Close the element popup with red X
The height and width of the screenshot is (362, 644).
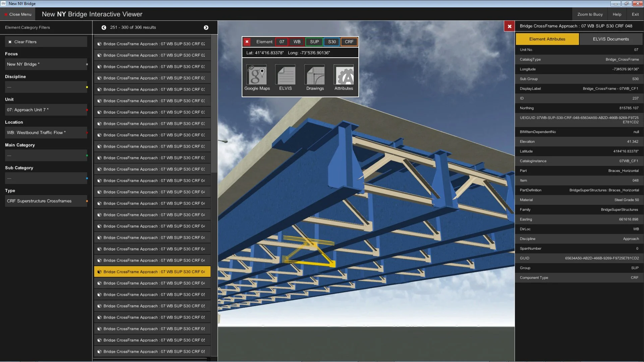coord(247,42)
